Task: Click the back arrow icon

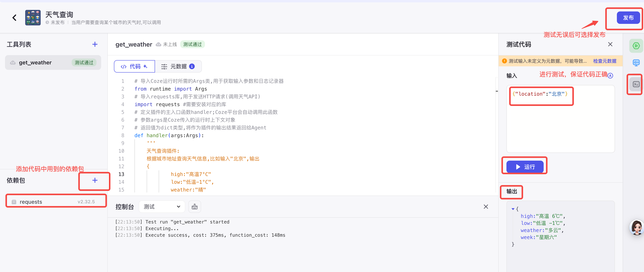Action: (x=15, y=18)
